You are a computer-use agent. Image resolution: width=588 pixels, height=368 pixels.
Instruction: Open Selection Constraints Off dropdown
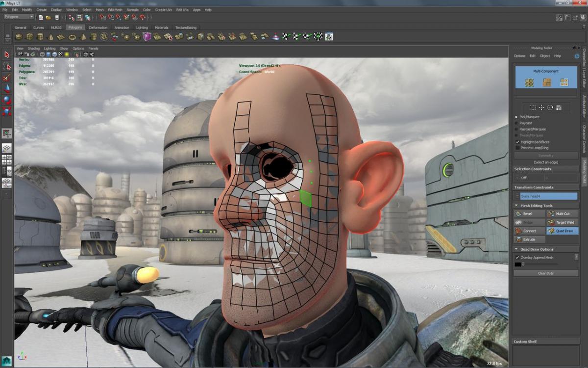click(x=529, y=178)
